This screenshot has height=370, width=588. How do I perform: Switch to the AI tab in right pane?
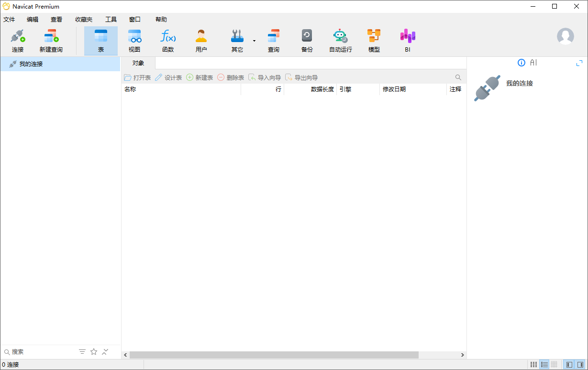click(533, 63)
